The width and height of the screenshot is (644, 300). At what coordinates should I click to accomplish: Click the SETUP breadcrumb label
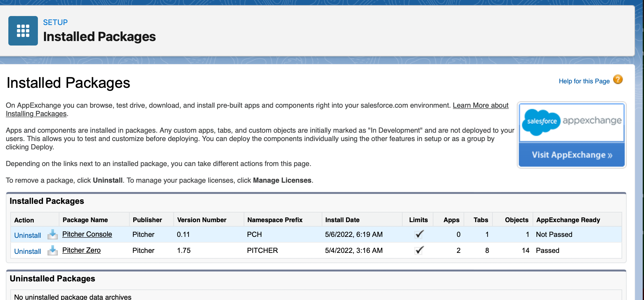(x=56, y=22)
